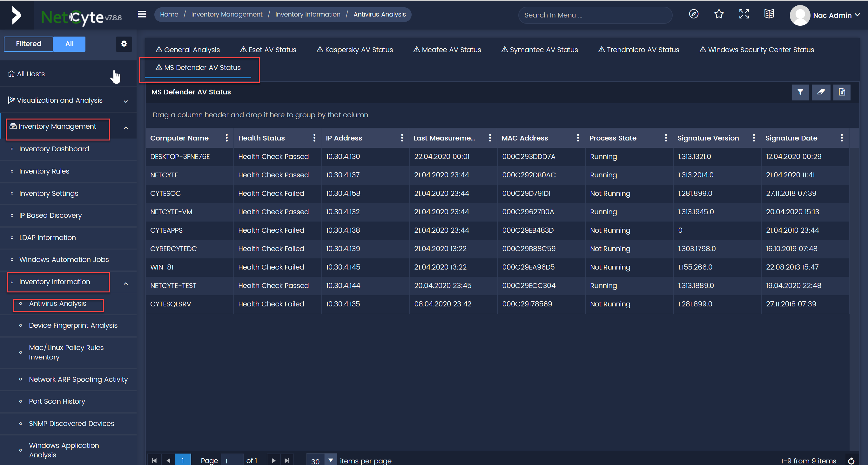Click the NetCyte arrow logo icon
This screenshot has height=465, width=868.
(16, 15)
